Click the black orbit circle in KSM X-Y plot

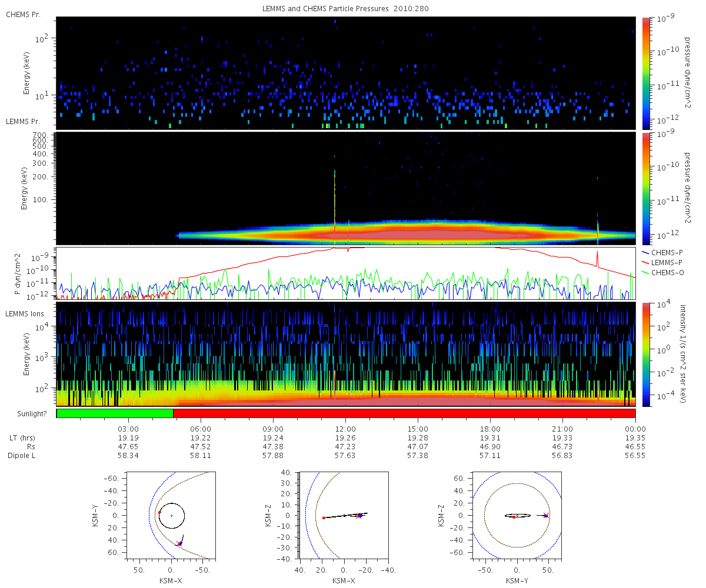point(185,516)
